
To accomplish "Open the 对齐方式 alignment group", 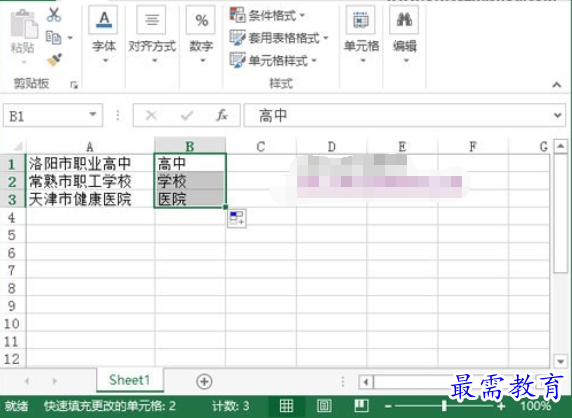I will (x=152, y=35).
